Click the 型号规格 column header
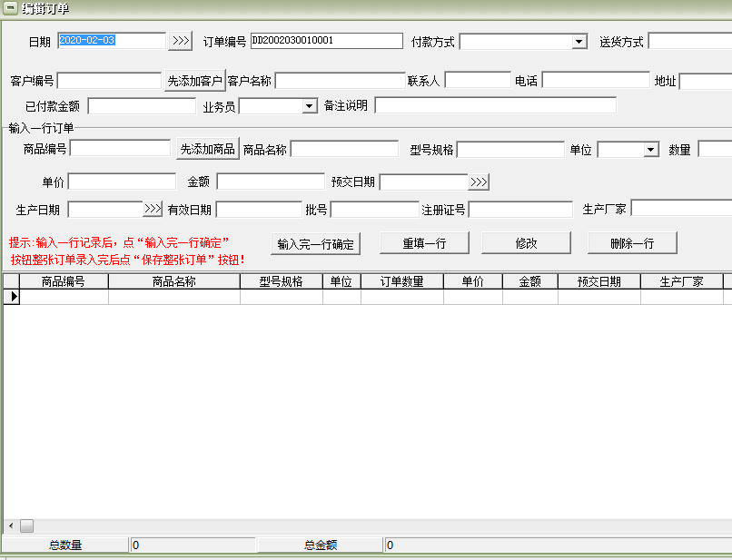 point(282,281)
